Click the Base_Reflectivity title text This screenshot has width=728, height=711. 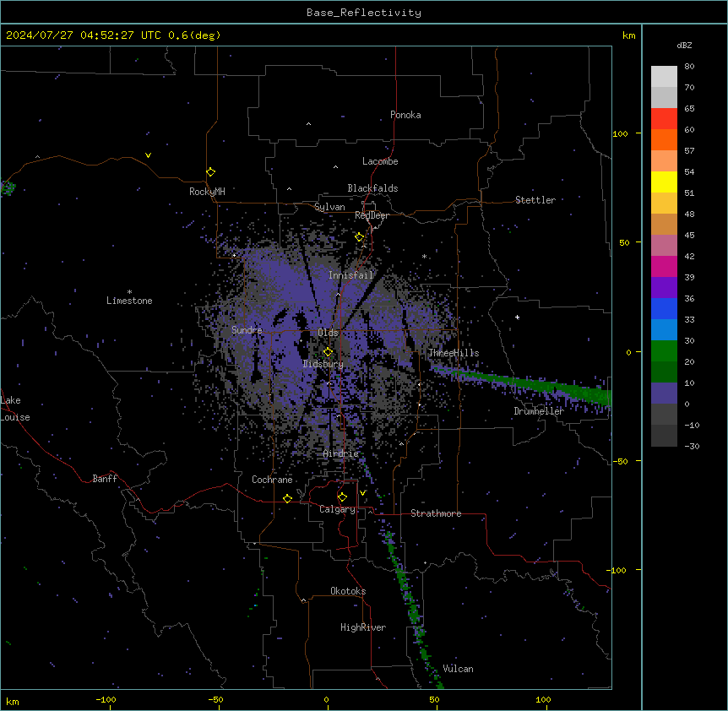point(364,13)
